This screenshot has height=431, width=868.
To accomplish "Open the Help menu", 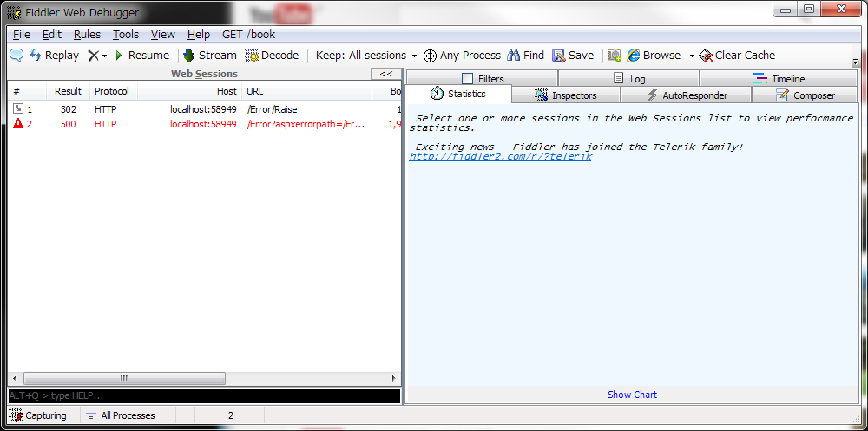I will click(x=198, y=35).
